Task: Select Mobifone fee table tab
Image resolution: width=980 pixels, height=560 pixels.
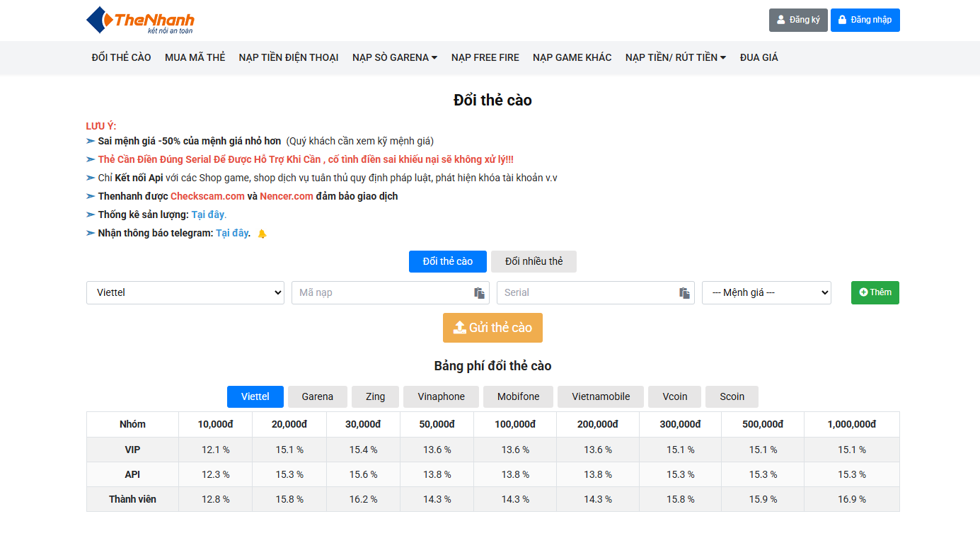Action: [x=519, y=396]
